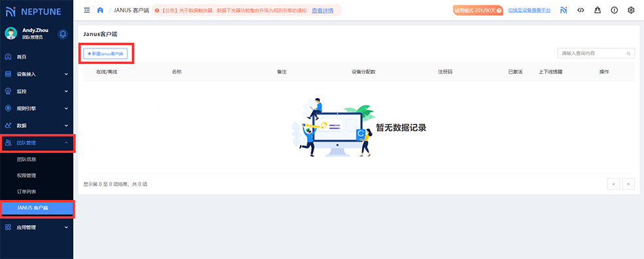Click the announcement warning icon

tap(157, 10)
